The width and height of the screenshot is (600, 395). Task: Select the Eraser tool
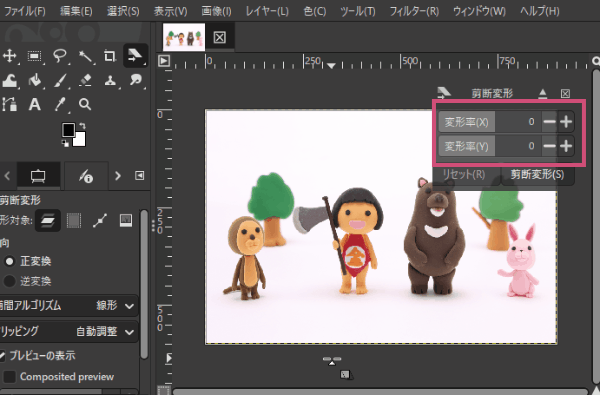(85, 80)
